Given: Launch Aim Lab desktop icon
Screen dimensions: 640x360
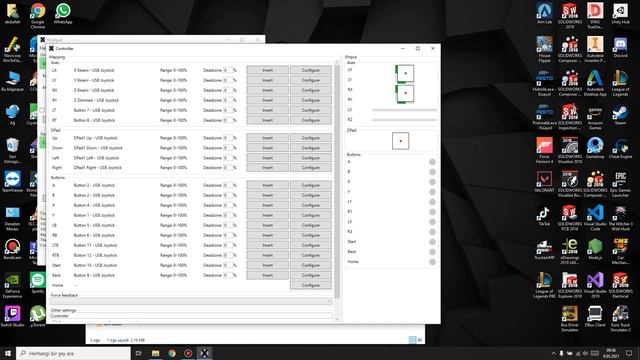Looking at the screenshot, I should 544,13.
